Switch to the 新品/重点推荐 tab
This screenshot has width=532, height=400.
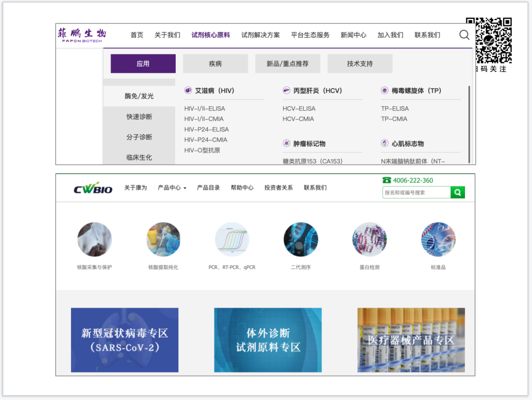click(x=287, y=63)
